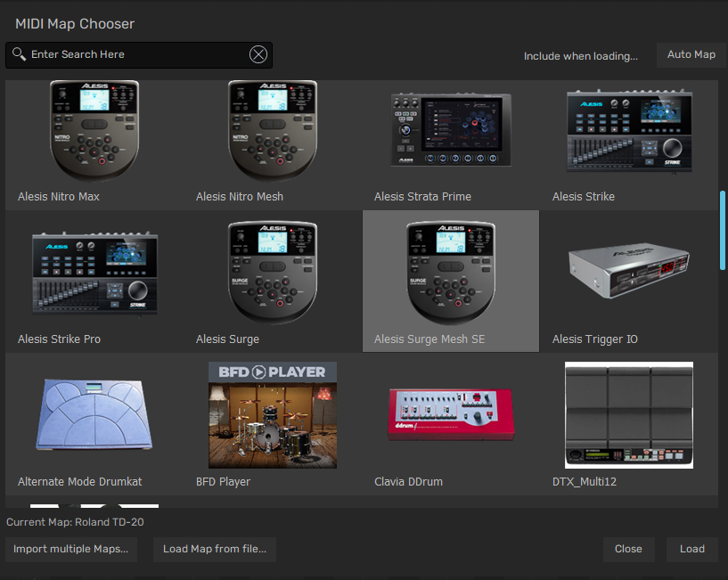Viewport: 728px width, 580px height.
Task: Click the Alesis Strike Pro label
Action: 59,339
